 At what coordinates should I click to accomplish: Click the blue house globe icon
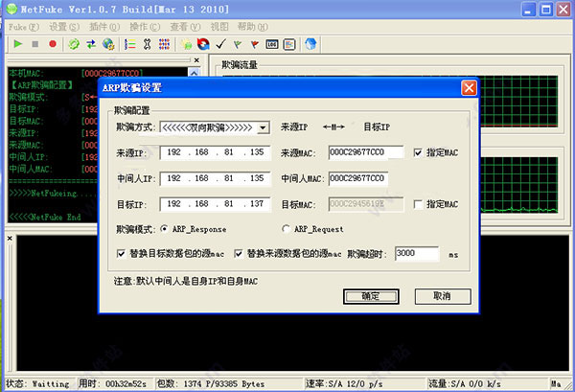pos(310,44)
